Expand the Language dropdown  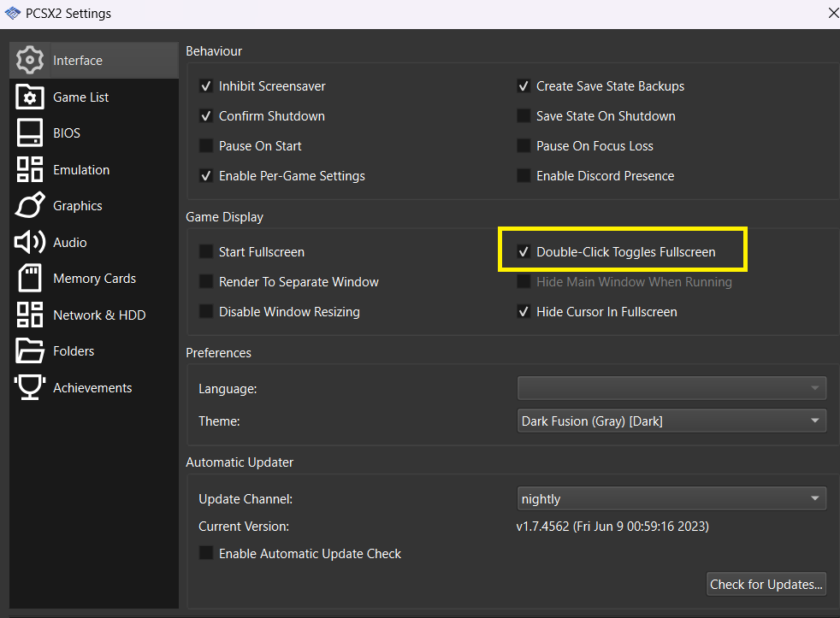(671, 389)
